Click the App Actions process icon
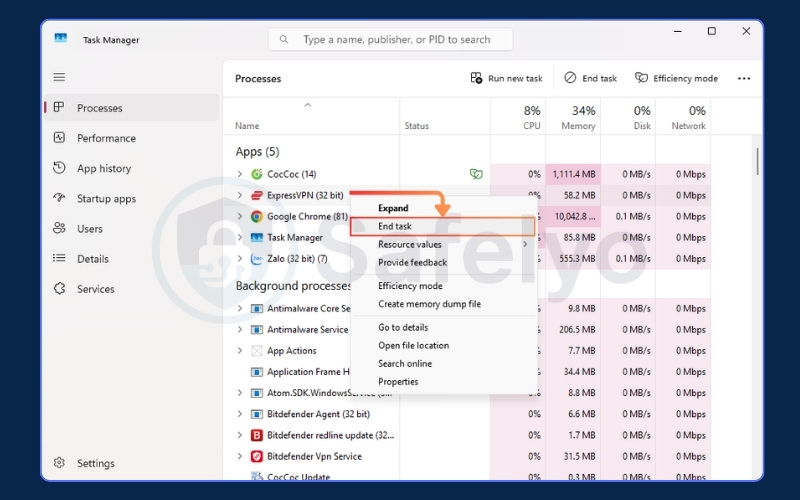This screenshot has width=800, height=500. click(257, 351)
